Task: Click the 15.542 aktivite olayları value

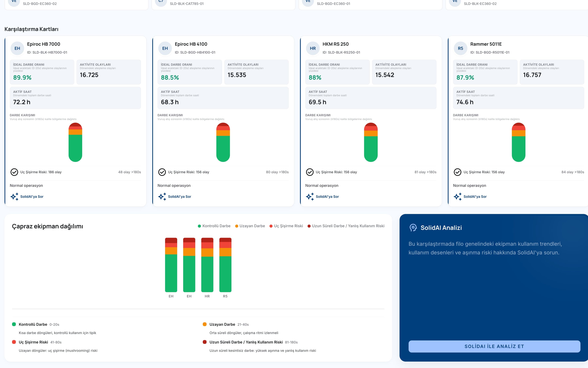Action: pyautogui.click(x=385, y=75)
